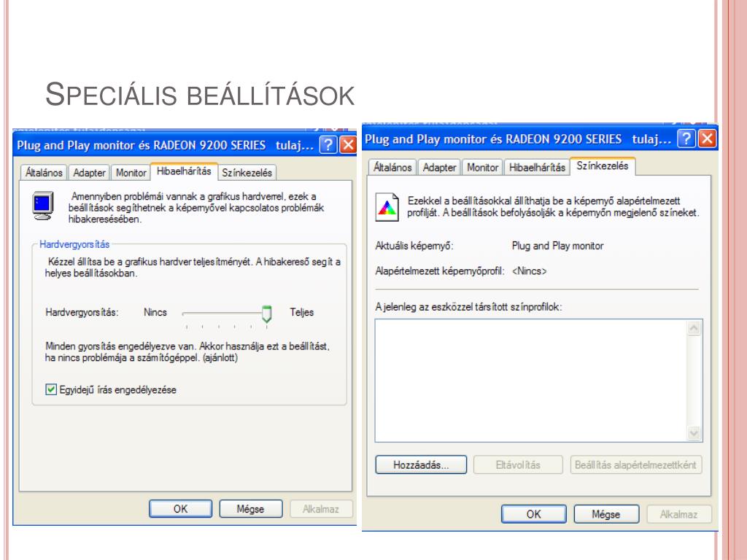
Task: Open Monitor tab in left dialog
Action: point(131,172)
